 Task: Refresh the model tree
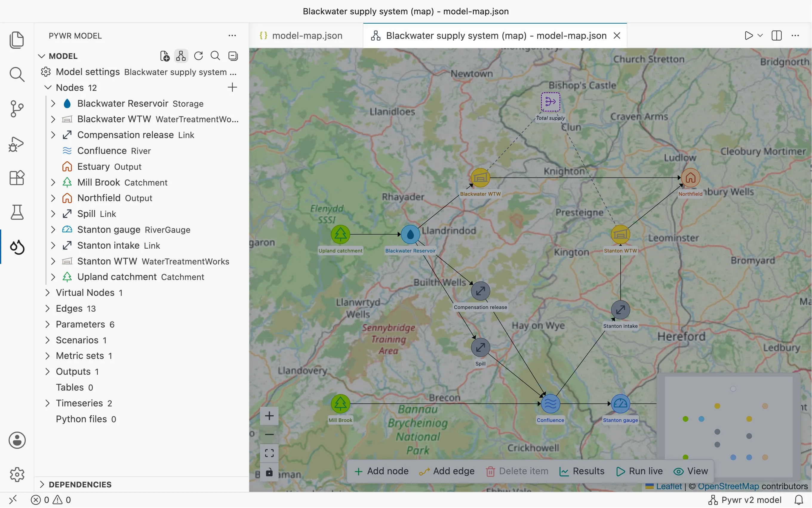click(x=199, y=56)
